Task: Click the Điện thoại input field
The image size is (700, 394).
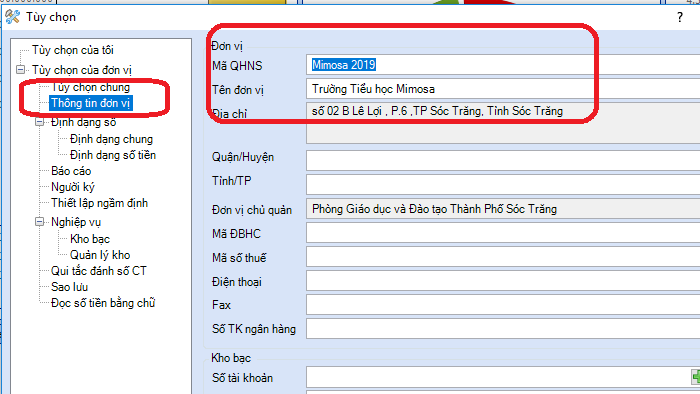Action: [x=503, y=281]
